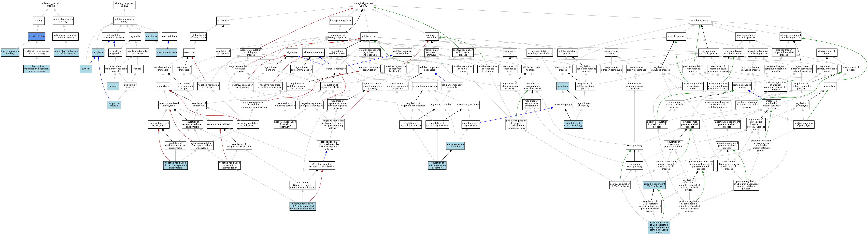Select the 'molecular adaptor activity' node
Viewport: 868px width, 235px height.
pyautogui.click(x=63, y=21)
